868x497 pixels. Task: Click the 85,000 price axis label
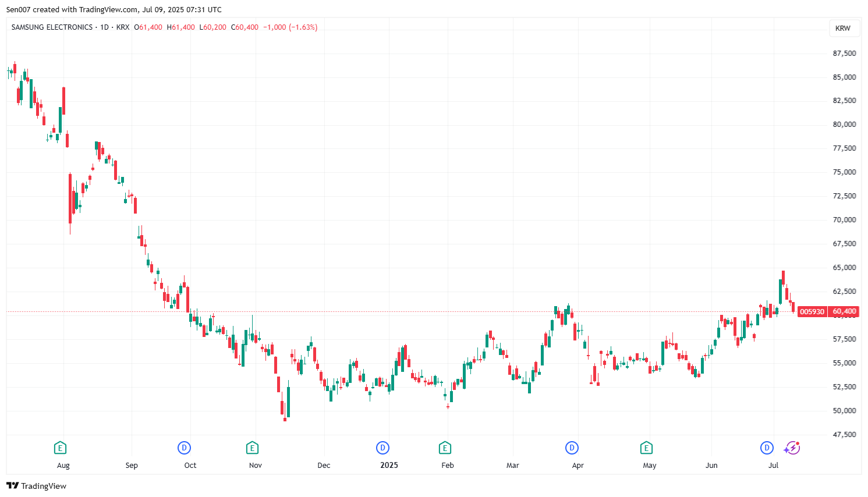(x=844, y=77)
